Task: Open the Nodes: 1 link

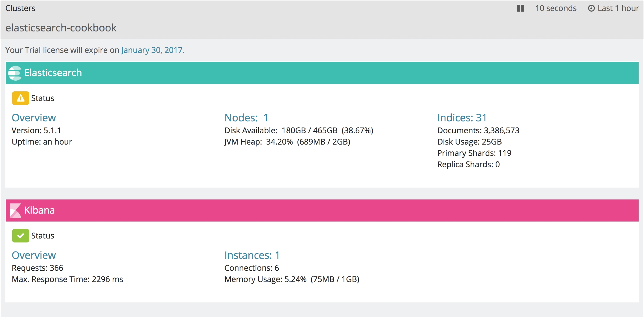Action: [x=246, y=118]
